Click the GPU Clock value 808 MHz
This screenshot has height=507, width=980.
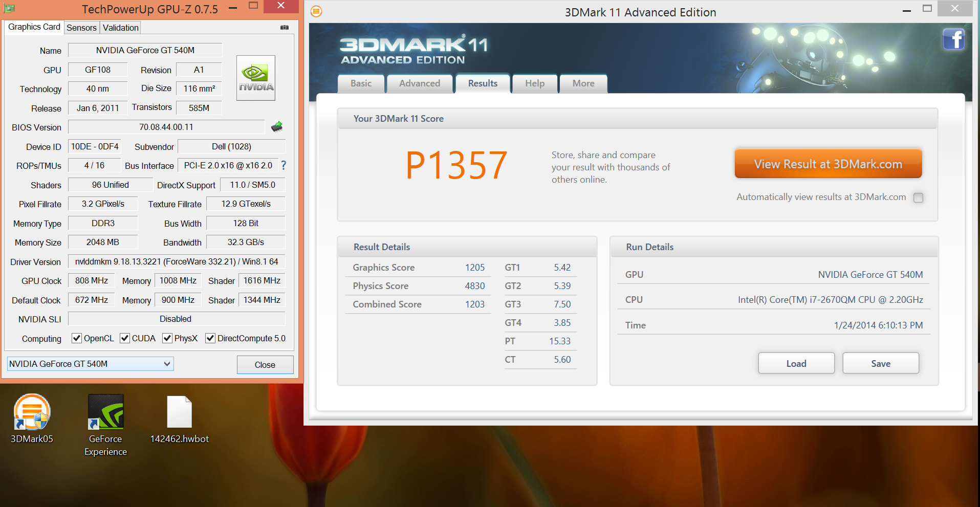(x=92, y=280)
